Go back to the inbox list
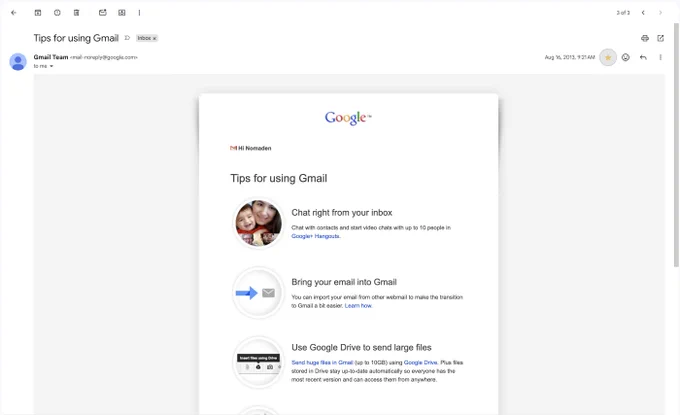Viewport: 680px width, 415px height. pos(13,13)
